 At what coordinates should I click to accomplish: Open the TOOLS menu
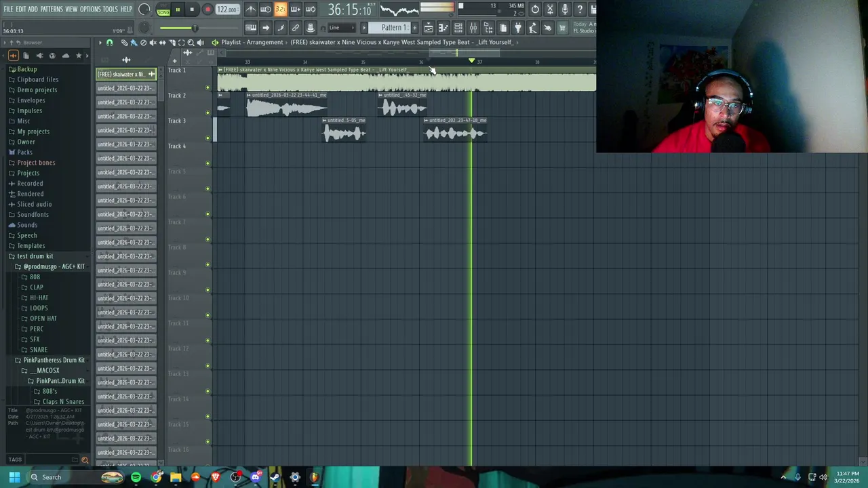111,9
